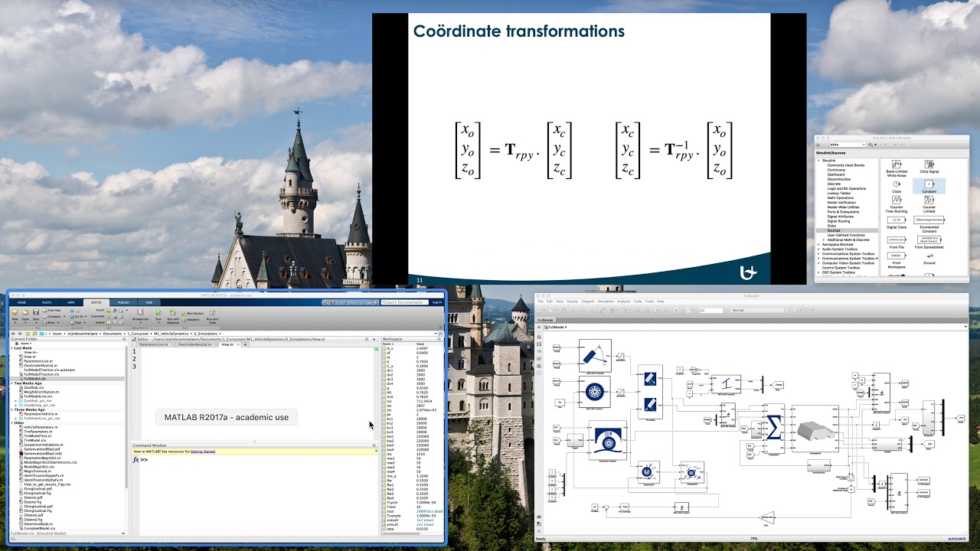
Task: Open the Library Browser search history dropdown
Action: 864,145
